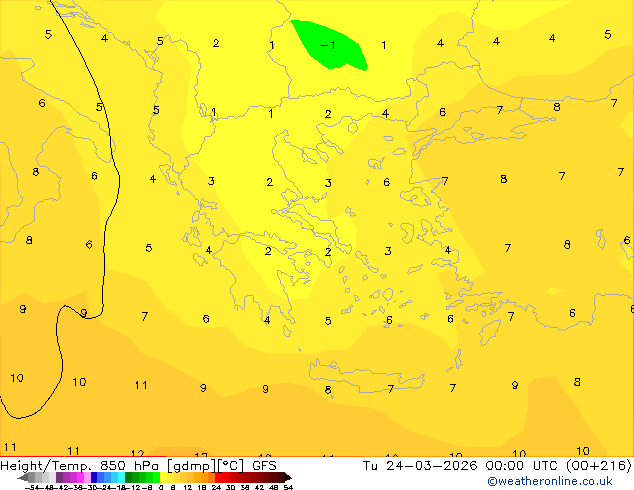Click the 'GFS' model label
The height and width of the screenshot is (490, 634).
click(x=264, y=465)
